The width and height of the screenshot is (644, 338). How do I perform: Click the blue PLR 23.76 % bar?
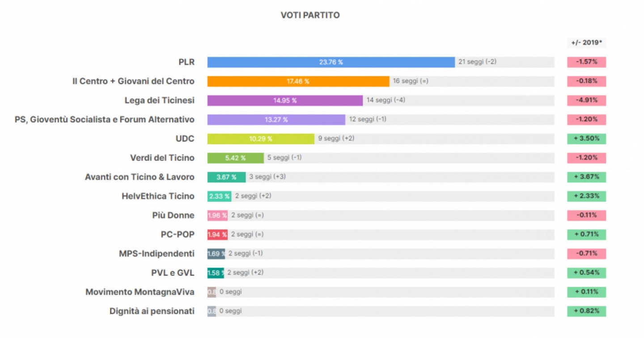tap(331, 62)
